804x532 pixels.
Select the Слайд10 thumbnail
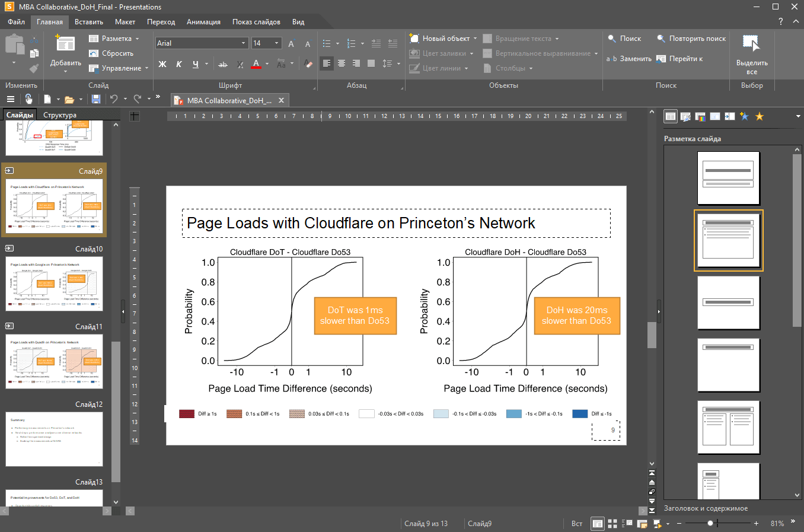click(54, 283)
